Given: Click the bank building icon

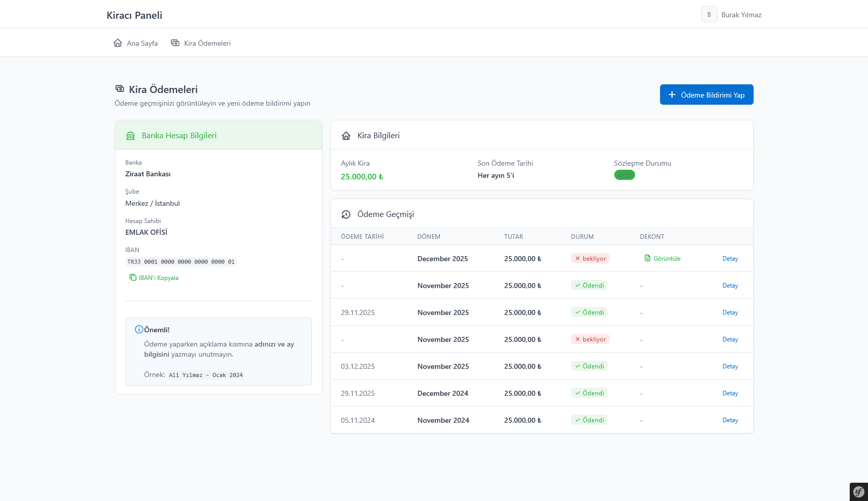Looking at the screenshot, I should (x=131, y=136).
